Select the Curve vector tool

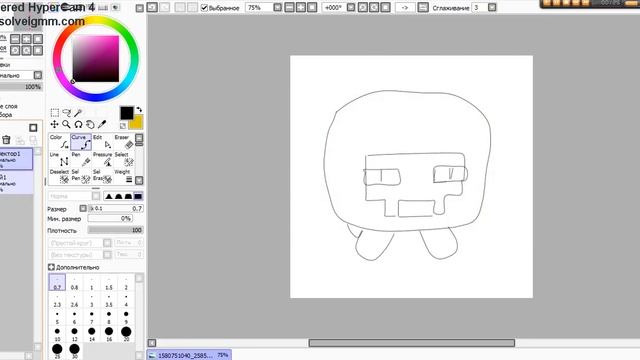coord(81,142)
